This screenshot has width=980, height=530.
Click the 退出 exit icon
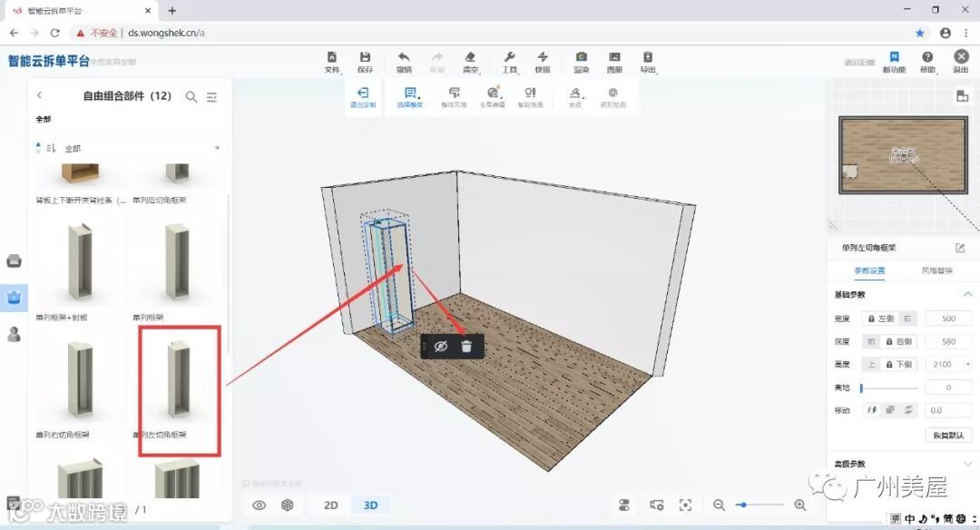pos(961,62)
